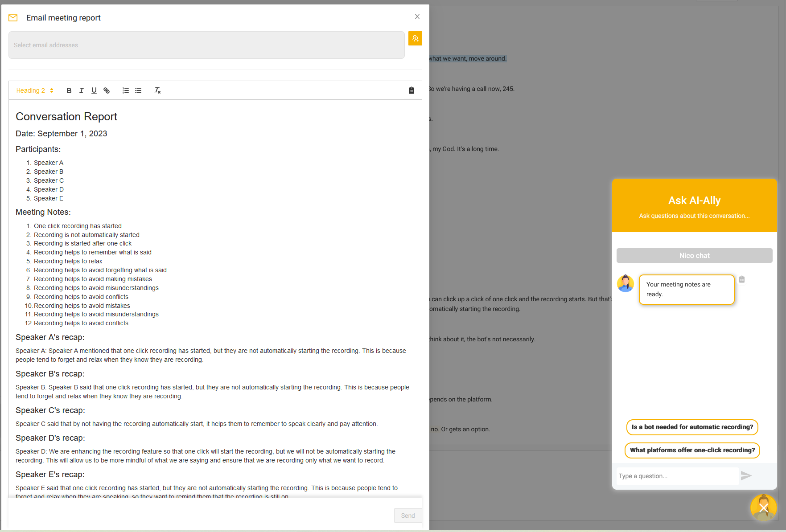Click the Speaker C's recap heading

pos(50,410)
